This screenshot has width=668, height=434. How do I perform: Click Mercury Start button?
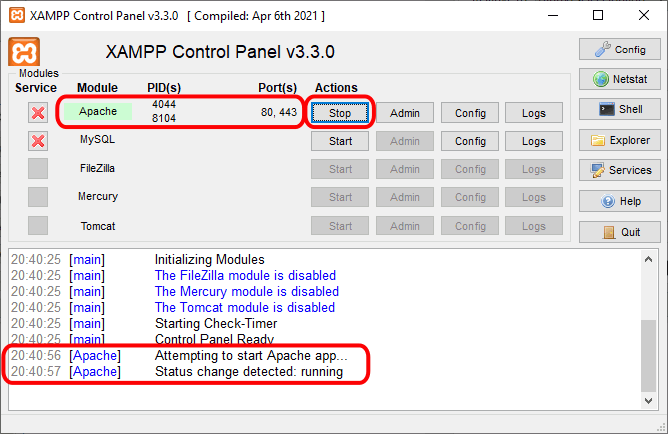click(x=340, y=197)
